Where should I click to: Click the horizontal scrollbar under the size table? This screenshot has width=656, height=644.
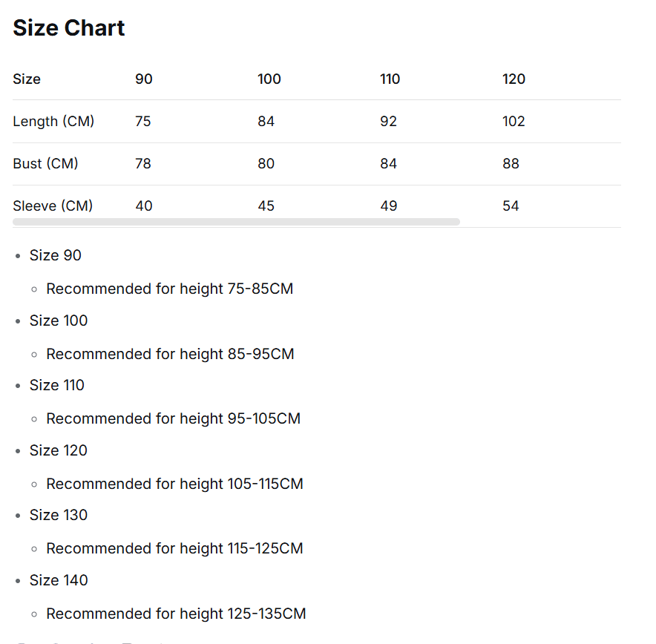236,222
